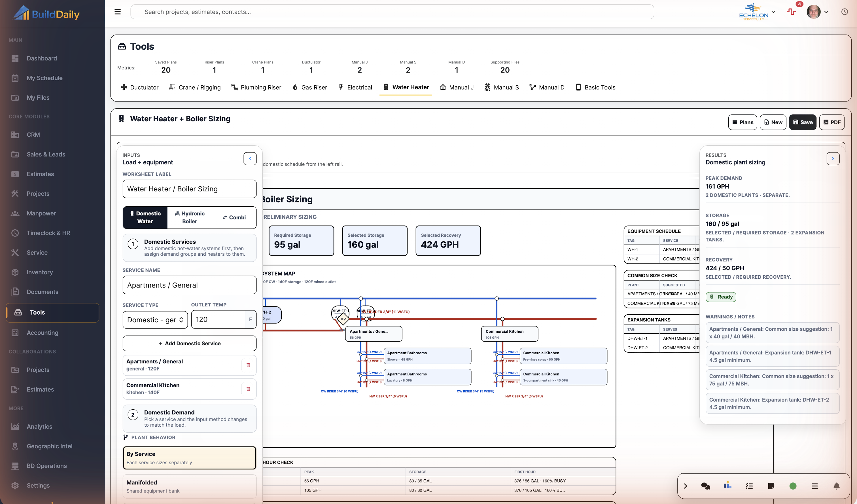
Task: Open the hamburger menu icon
Action: [118, 12]
